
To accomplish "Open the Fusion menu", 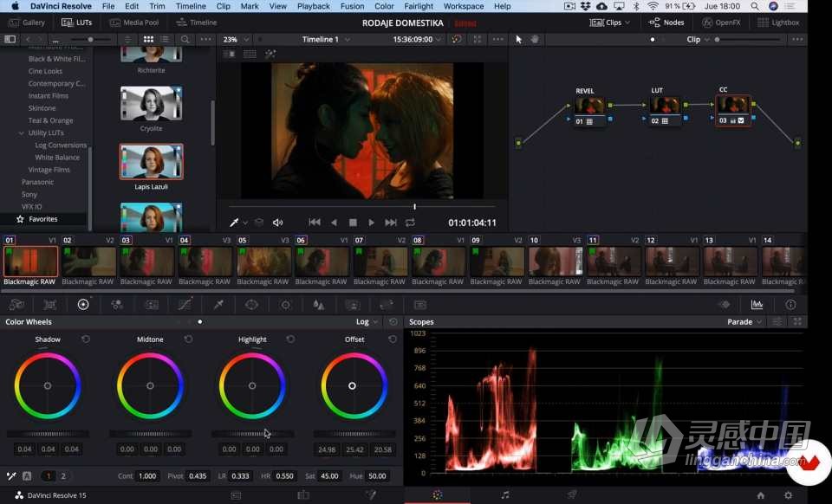I will [x=352, y=6].
